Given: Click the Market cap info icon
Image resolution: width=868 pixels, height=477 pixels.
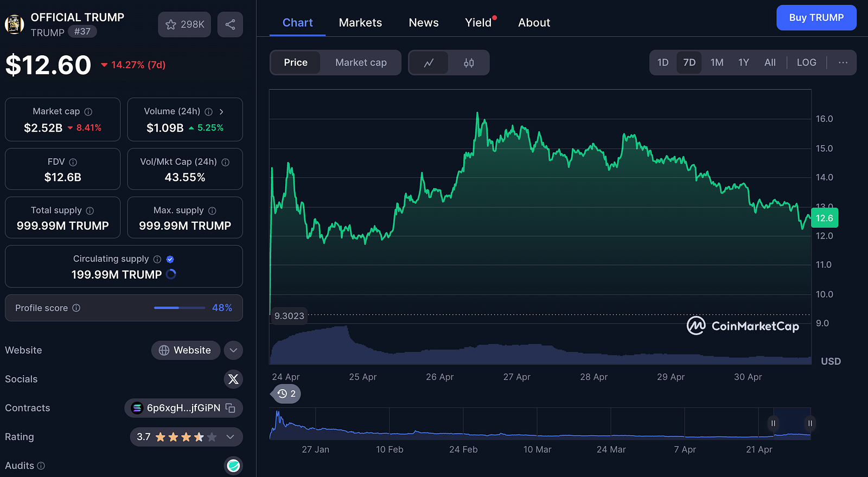Looking at the screenshot, I should pyautogui.click(x=88, y=112).
